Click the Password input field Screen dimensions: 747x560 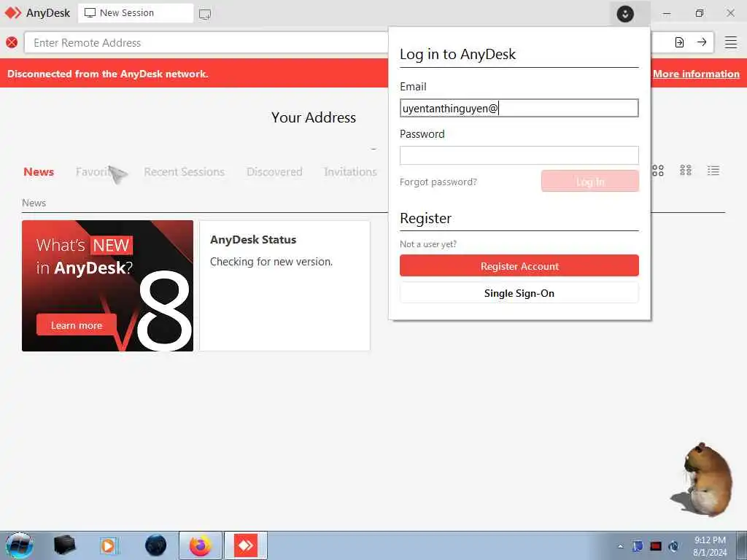[519, 155]
